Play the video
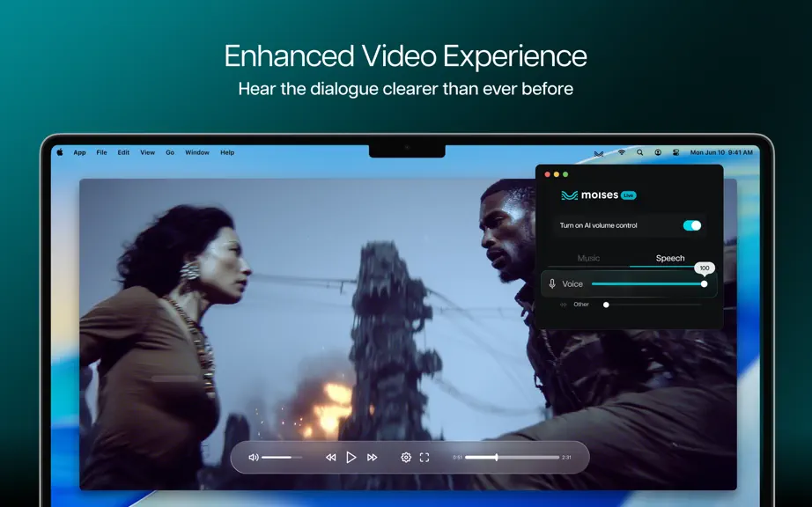 point(351,458)
